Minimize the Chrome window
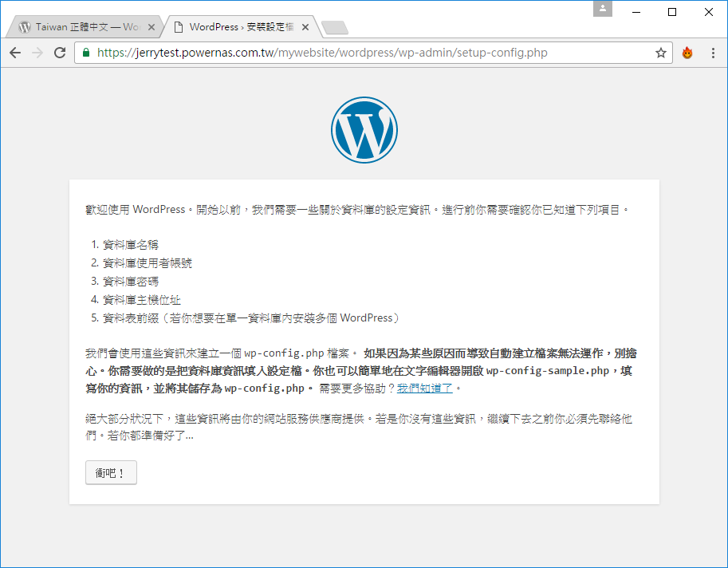The width and height of the screenshot is (728, 568). (x=636, y=12)
